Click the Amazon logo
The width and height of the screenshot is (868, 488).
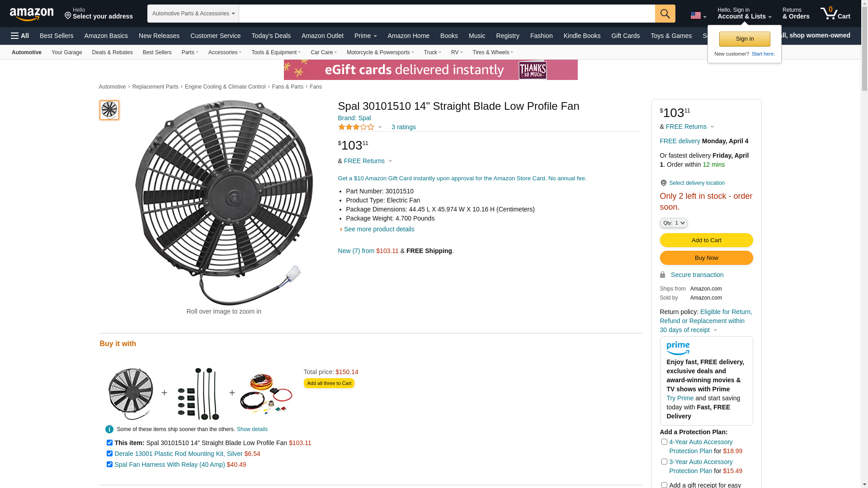tap(32, 14)
